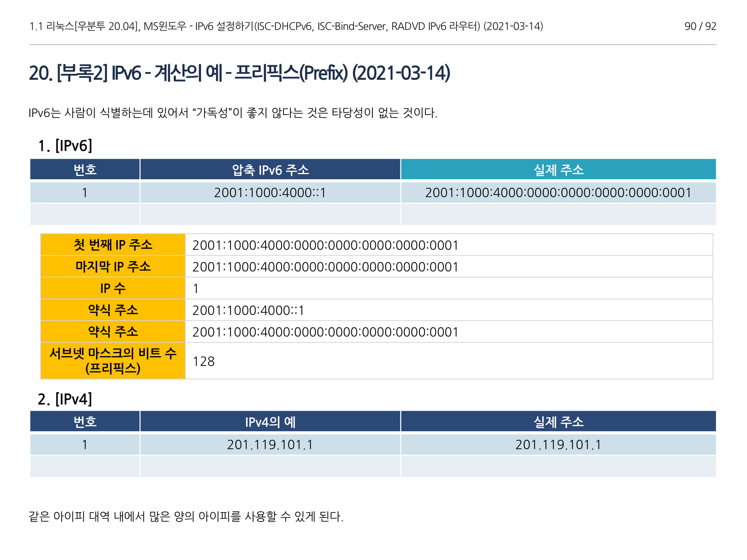This screenshot has width=747, height=560.
Task: Click the 'IP 수' yellow label cell
Action: pos(113,288)
